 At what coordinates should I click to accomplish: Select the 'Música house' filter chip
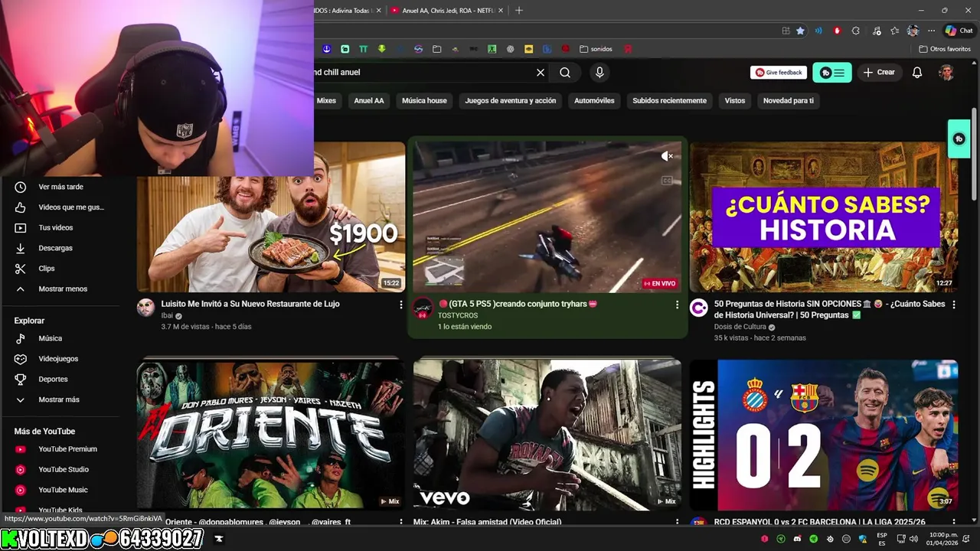(424, 101)
